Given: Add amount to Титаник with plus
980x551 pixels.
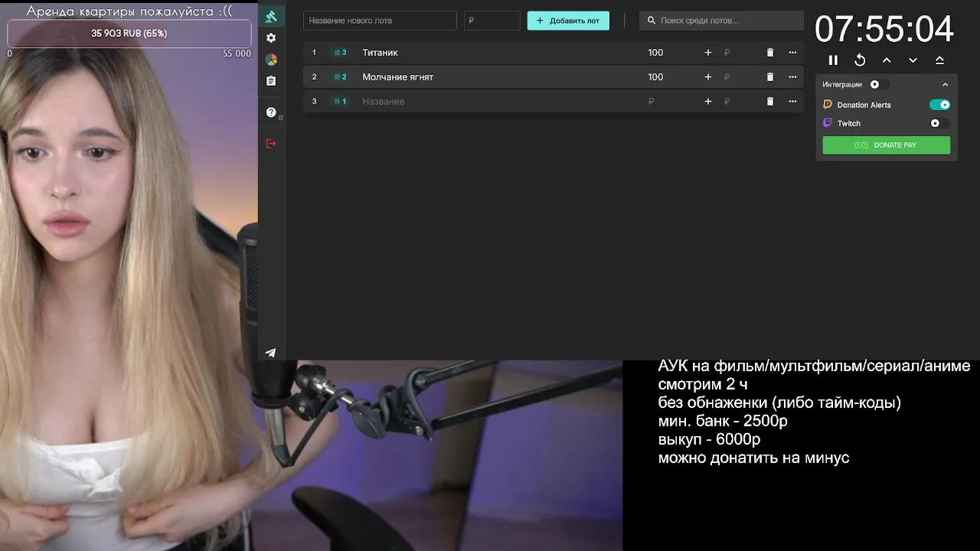Looking at the screenshot, I should [708, 53].
